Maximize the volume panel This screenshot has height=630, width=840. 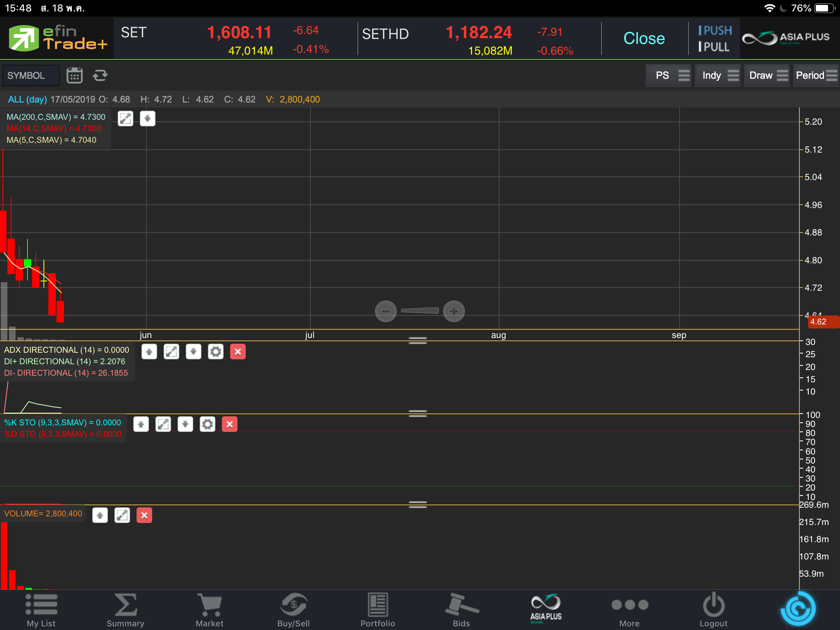click(x=122, y=515)
